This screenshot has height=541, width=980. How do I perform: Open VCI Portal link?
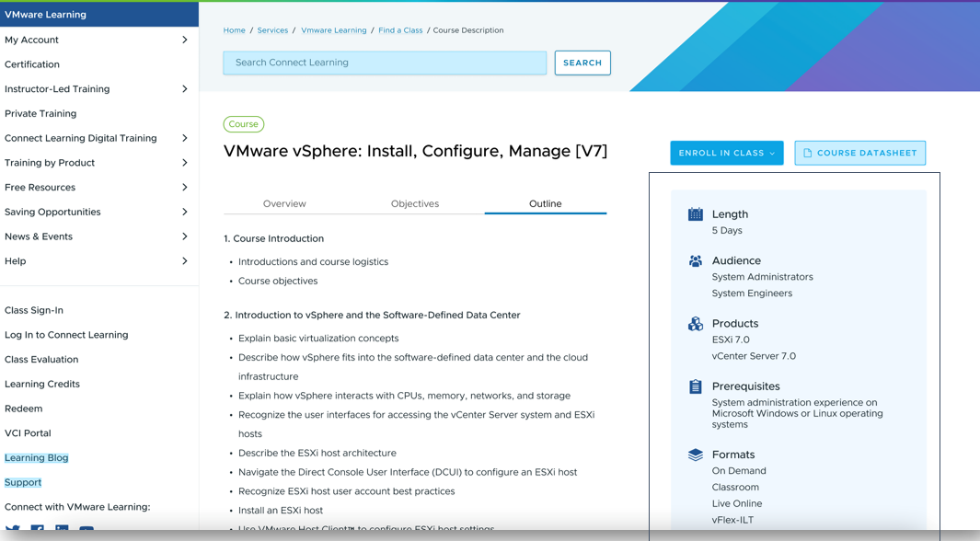28,433
